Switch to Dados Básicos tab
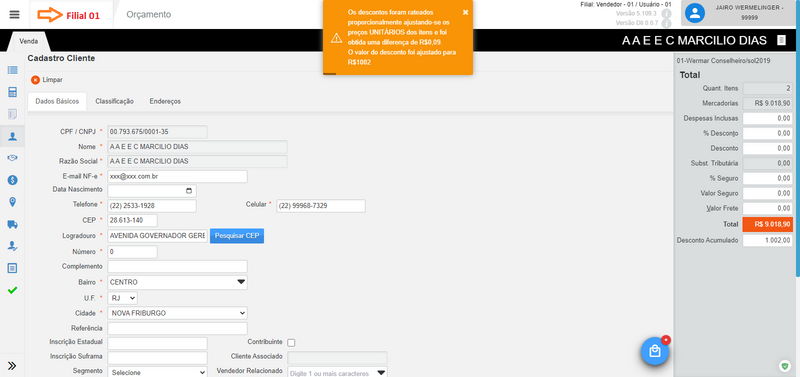 pyautogui.click(x=57, y=102)
